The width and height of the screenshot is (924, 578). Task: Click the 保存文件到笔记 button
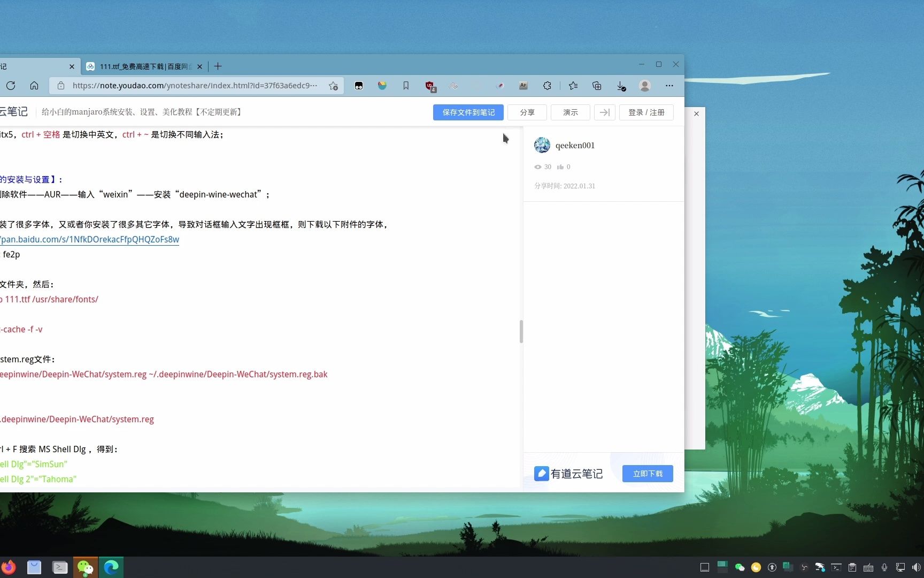[468, 112]
